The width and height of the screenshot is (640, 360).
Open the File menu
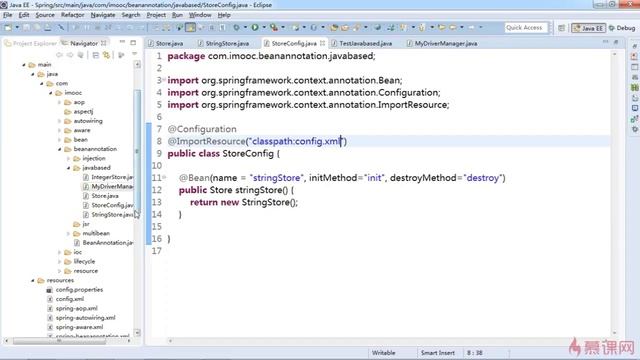pyautogui.click(x=7, y=15)
